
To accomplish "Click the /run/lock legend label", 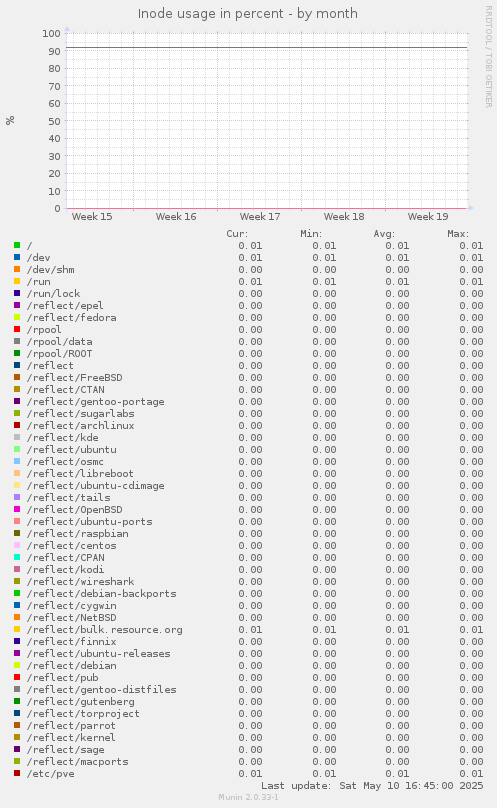I will point(54,293).
